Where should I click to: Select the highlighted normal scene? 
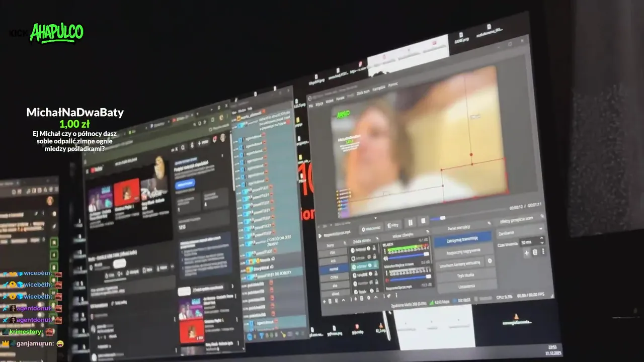coord(334,269)
